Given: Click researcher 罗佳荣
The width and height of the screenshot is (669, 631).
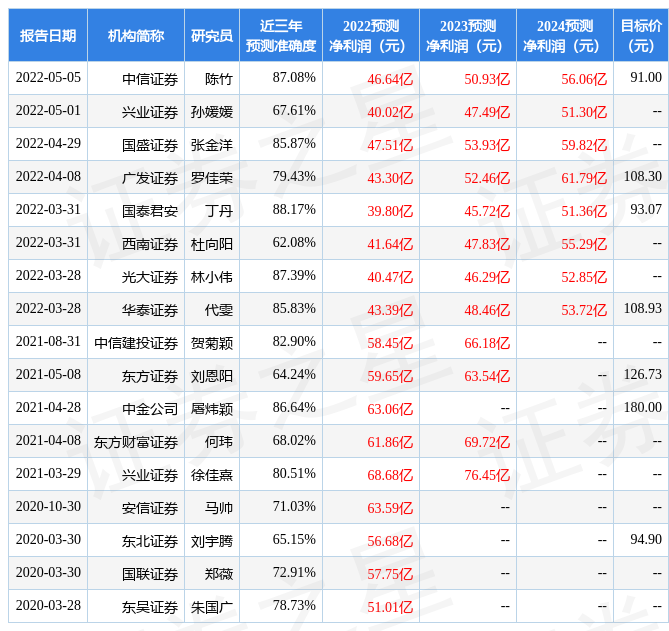Looking at the screenshot, I should tap(212, 178).
